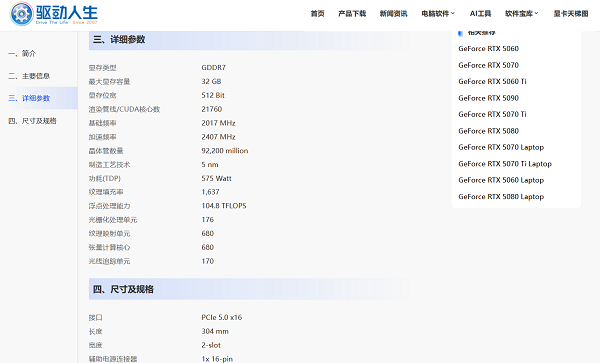Jump to 一、简介 section in sidebar
The image size is (600, 363).
[22, 54]
